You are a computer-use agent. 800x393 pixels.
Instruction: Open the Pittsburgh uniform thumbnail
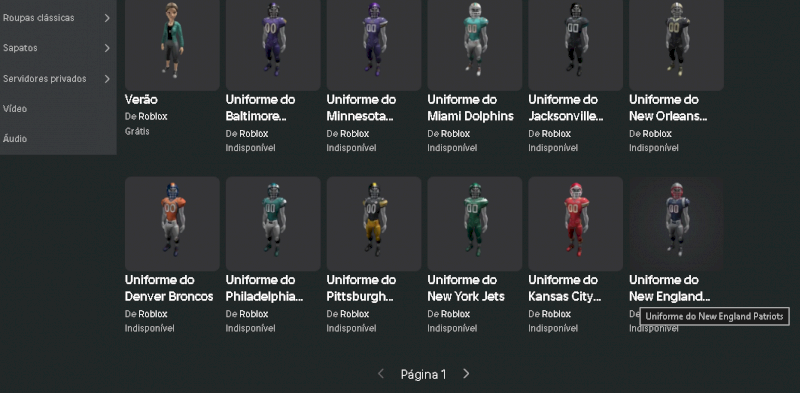[374, 224]
